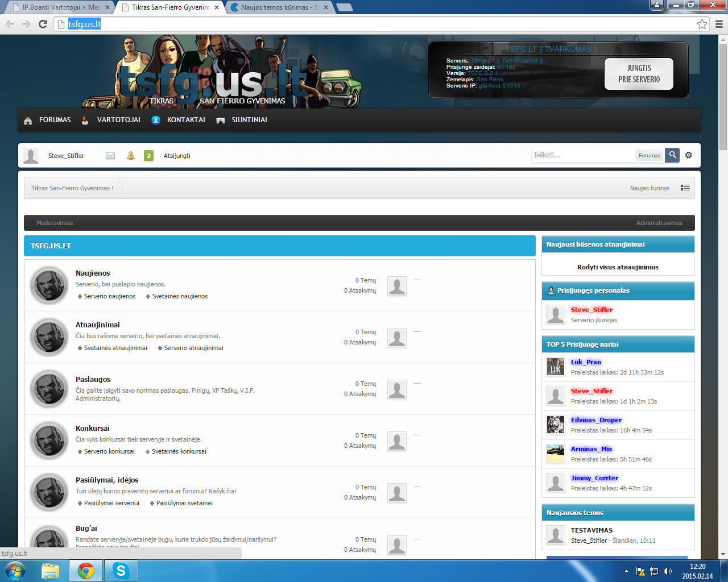Open Jimmy_Corrter profile link
Screen dimensions: 728x582
click(594, 478)
